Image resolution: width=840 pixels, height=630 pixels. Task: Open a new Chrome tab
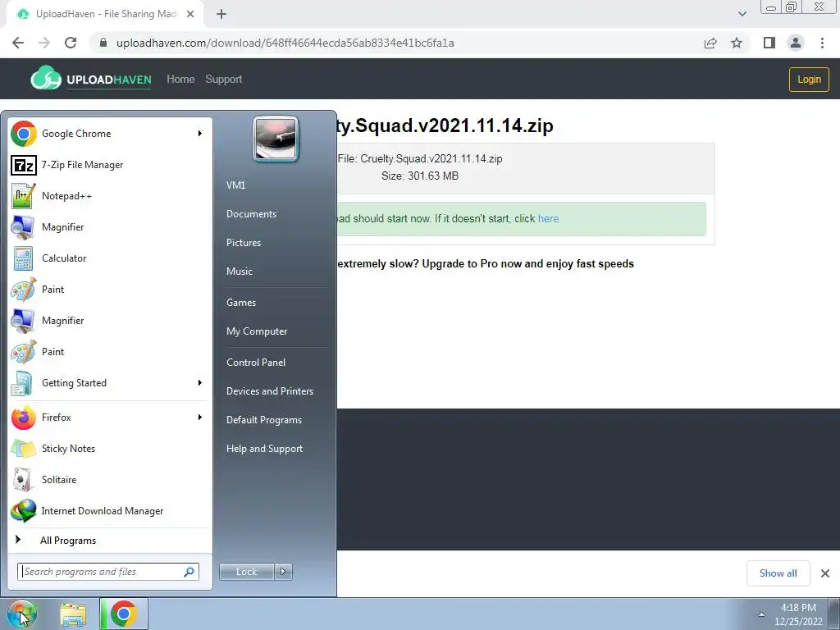[x=221, y=15]
